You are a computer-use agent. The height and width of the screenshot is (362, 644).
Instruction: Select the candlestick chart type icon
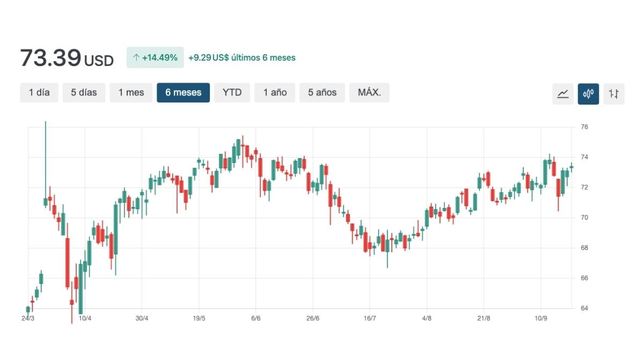(x=588, y=93)
